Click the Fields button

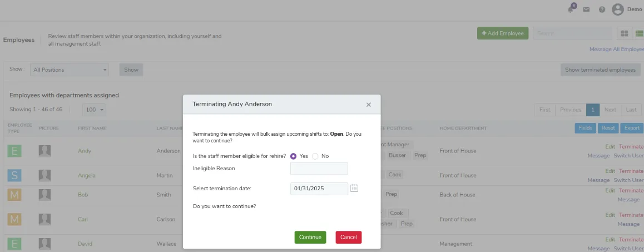tap(585, 129)
